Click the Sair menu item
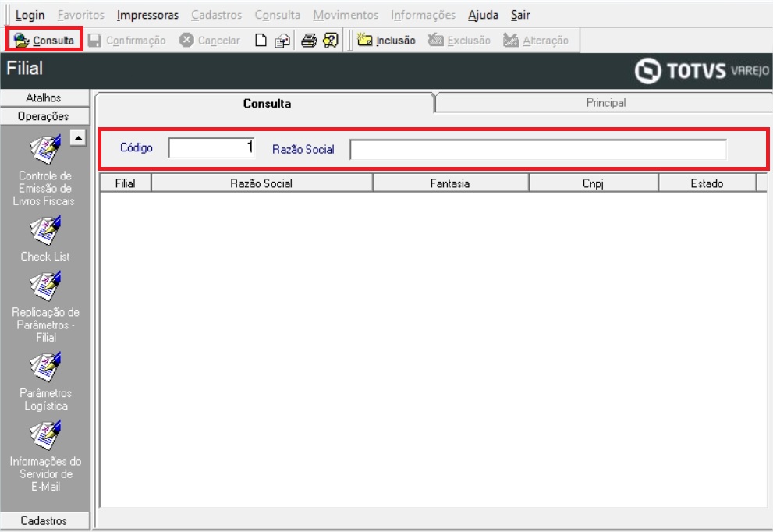 click(520, 16)
